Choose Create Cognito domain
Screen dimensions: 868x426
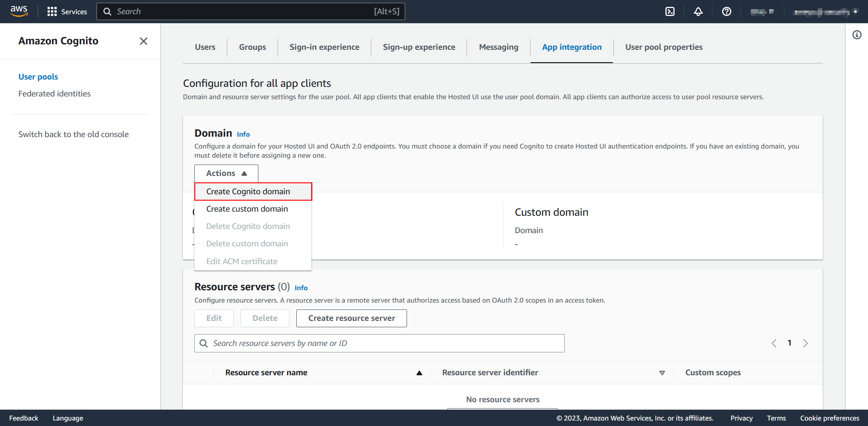[x=253, y=192]
